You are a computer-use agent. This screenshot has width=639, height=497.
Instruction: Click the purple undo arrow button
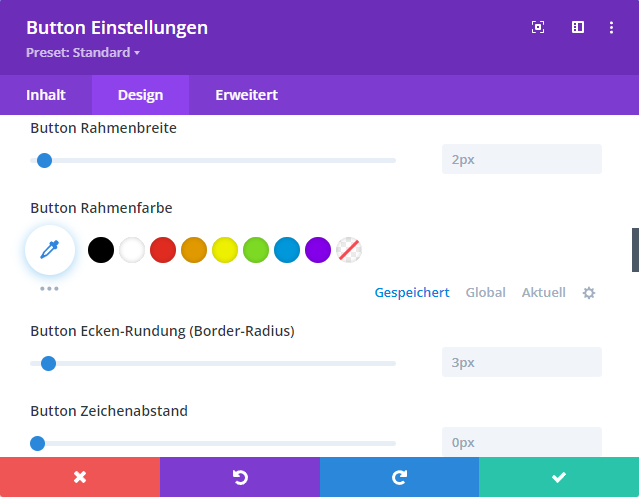click(x=240, y=477)
